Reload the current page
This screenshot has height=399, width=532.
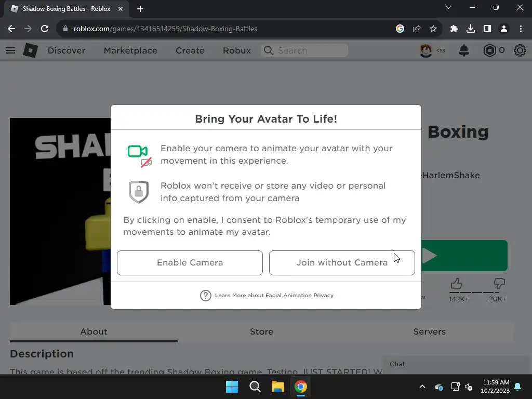(45, 29)
